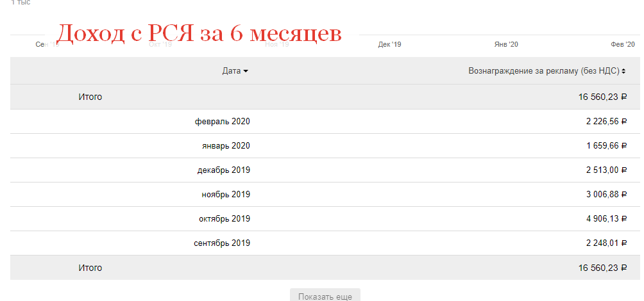This screenshot has height=301, width=644.
Task: Click the 2 226,56 ₽ reward value
Action: point(607,122)
